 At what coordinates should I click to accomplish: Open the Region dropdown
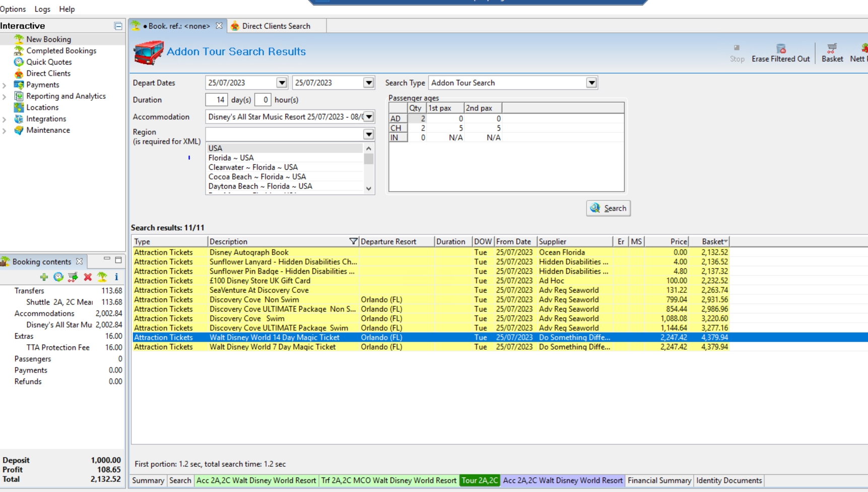tap(369, 134)
